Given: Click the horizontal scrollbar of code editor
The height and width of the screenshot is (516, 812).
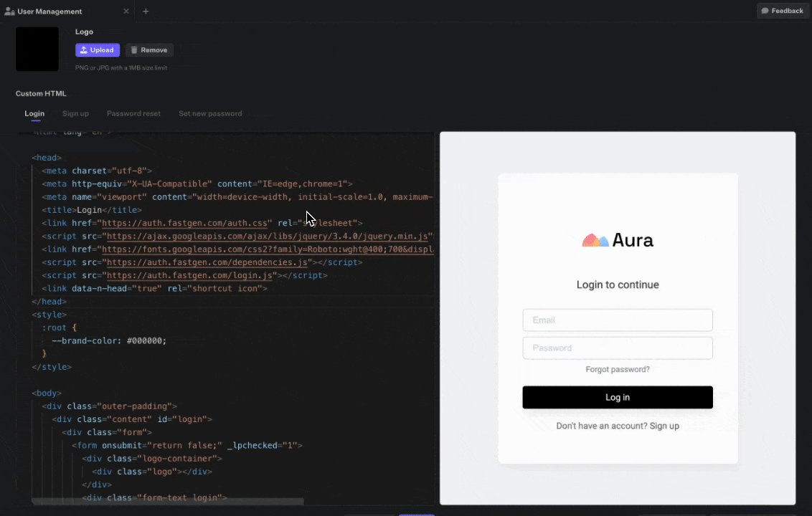Looking at the screenshot, I should tap(167, 501).
